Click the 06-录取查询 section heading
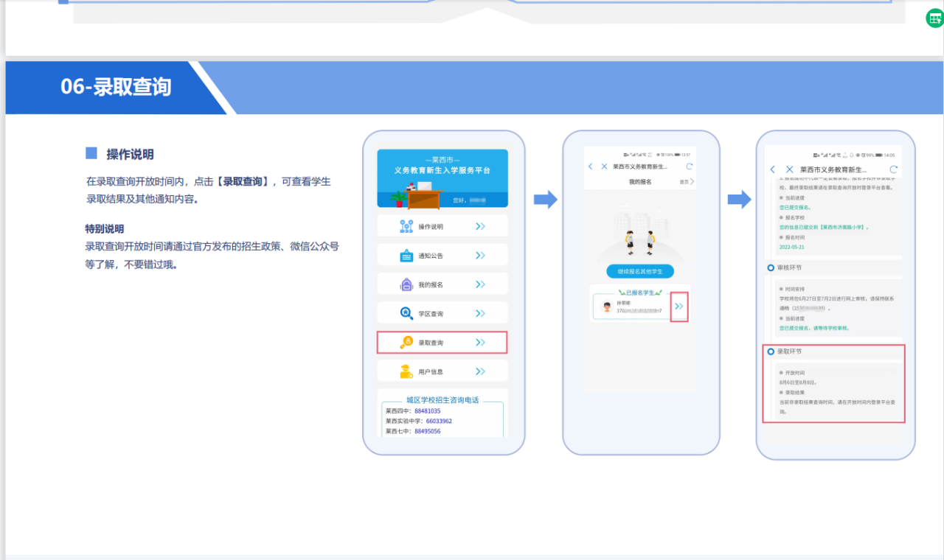Viewport: 944px width, 560px height. [116, 87]
